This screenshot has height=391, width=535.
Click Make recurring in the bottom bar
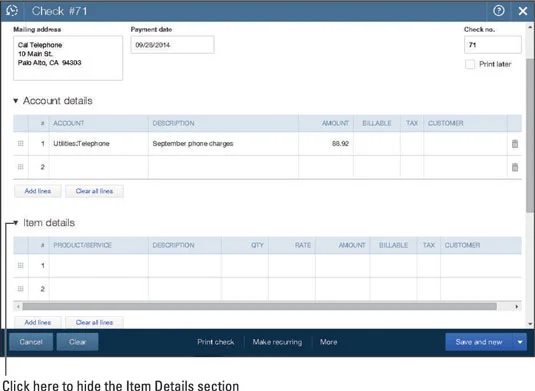coord(277,342)
